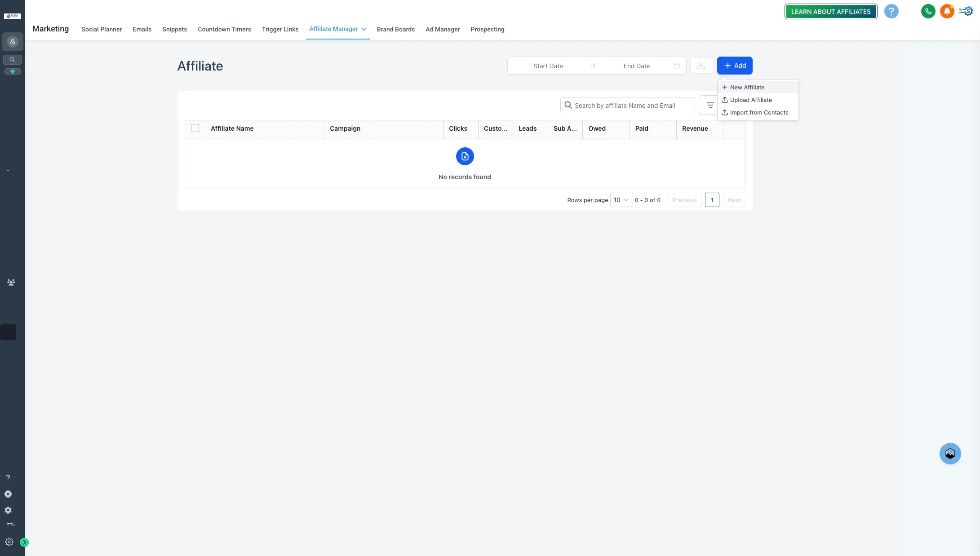This screenshot has width=980, height=556.
Task: Click the Next page button
Action: 734,200
